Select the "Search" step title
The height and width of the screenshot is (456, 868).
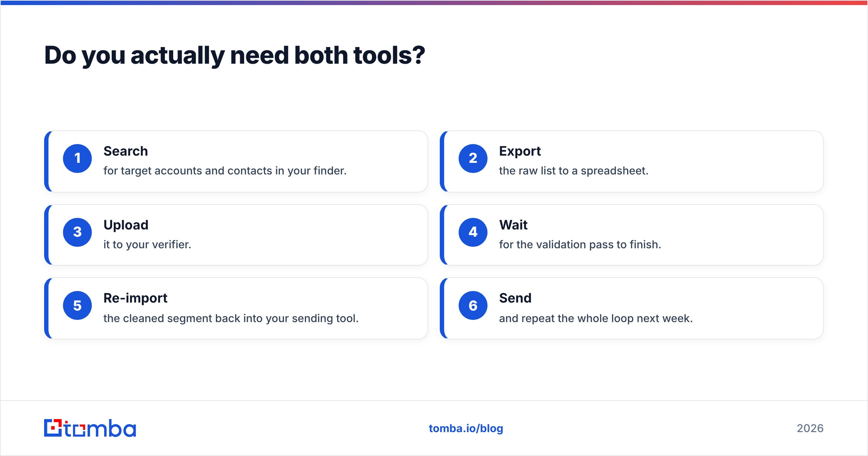(x=125, y=151)
